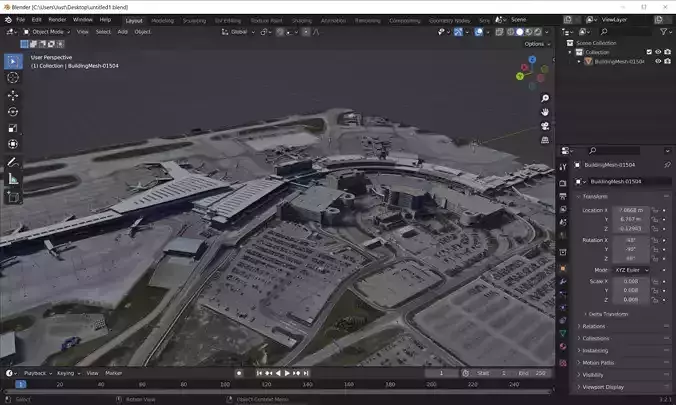
Task: Open the Object Data green triangle tab
Action: [563, 333]
